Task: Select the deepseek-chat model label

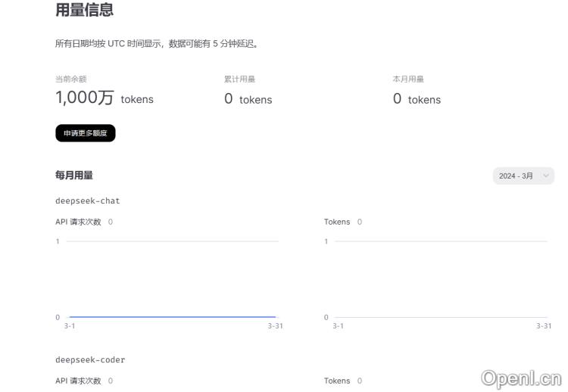Action: (87, 201)
